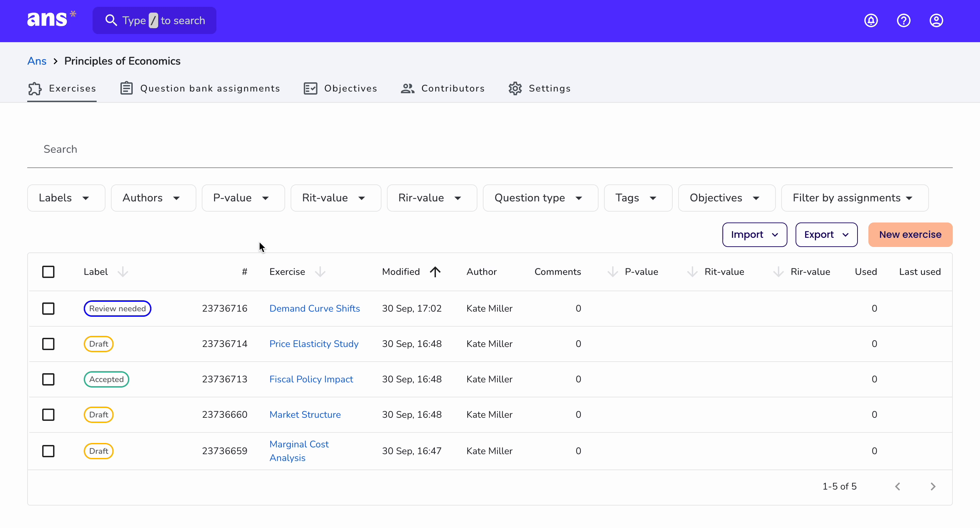This screenshot has width=980, height=528.
Task: Click the Draft badge for Marginal Cost Analysis
Action: [x=99, y=451]
